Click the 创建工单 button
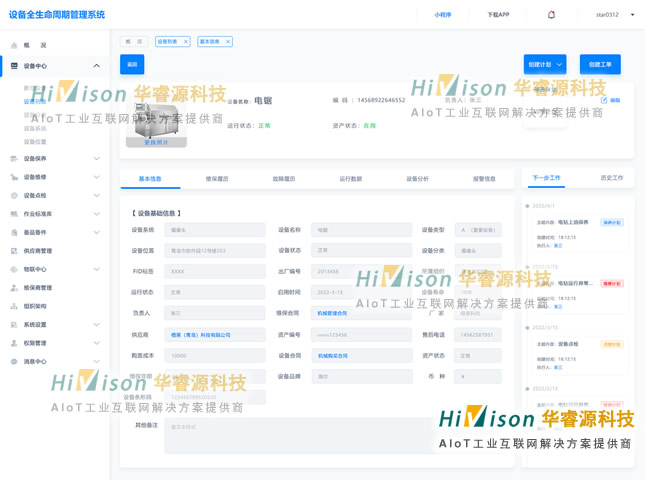 click(x=600, y=65)
